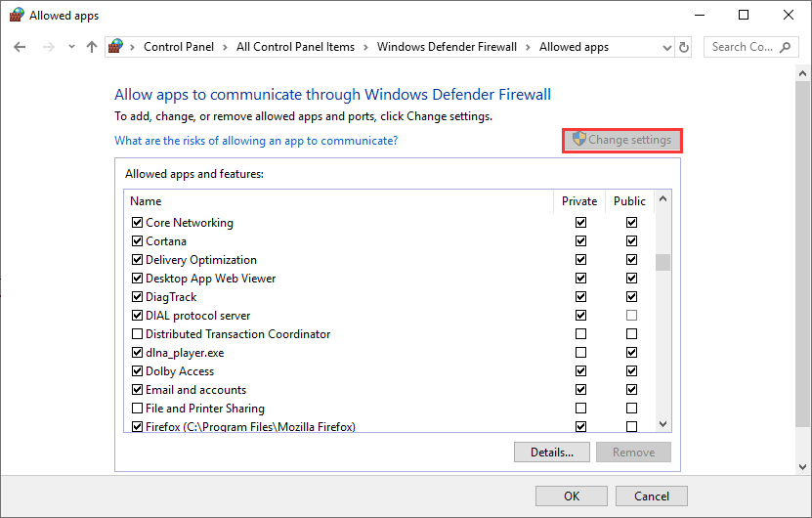
Task: Select the Firefox Mozilla Firefox row text
Action: coord(251,427)
